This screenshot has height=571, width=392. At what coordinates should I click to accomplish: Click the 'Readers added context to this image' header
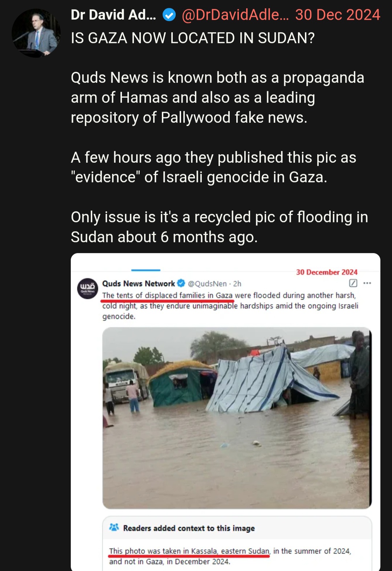[x=189, y=528]
